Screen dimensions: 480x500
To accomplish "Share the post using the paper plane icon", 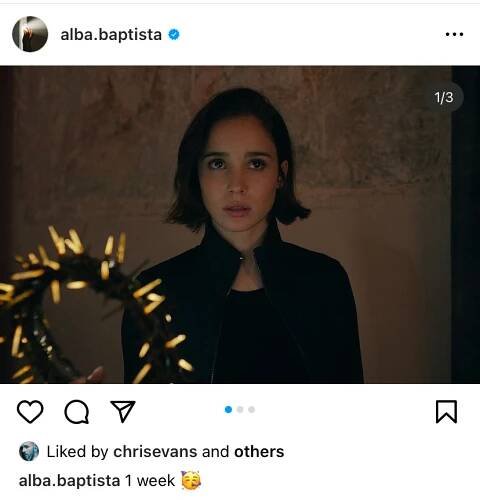I will 123,411.
